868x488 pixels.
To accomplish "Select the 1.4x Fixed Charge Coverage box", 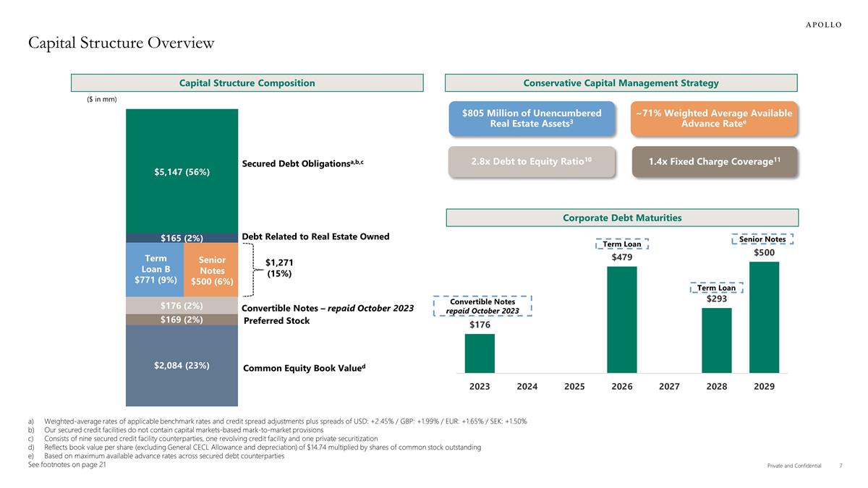I will (713, 162).
